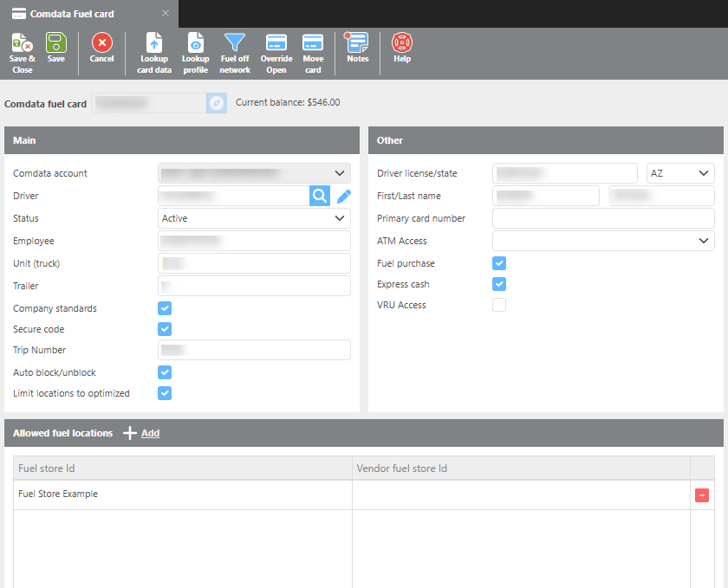Click the Move card icon
Viewport: 728px width, 588px height.
(313, 42)
